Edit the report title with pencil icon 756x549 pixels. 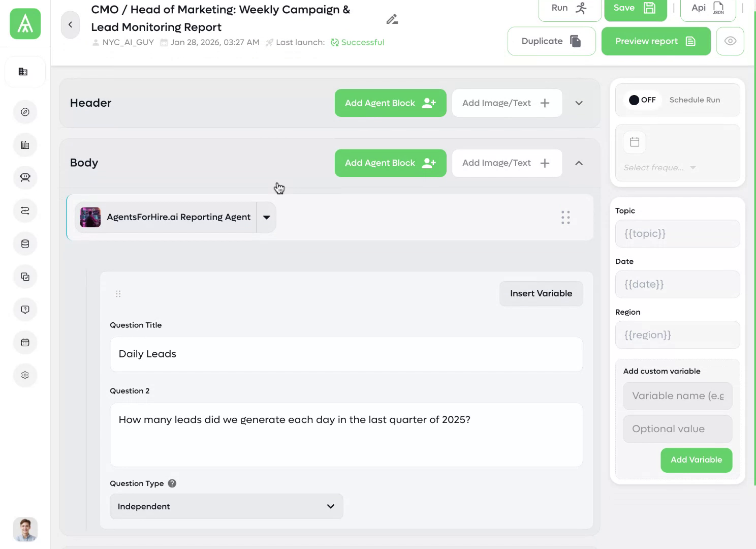click(x=392, y=19)
